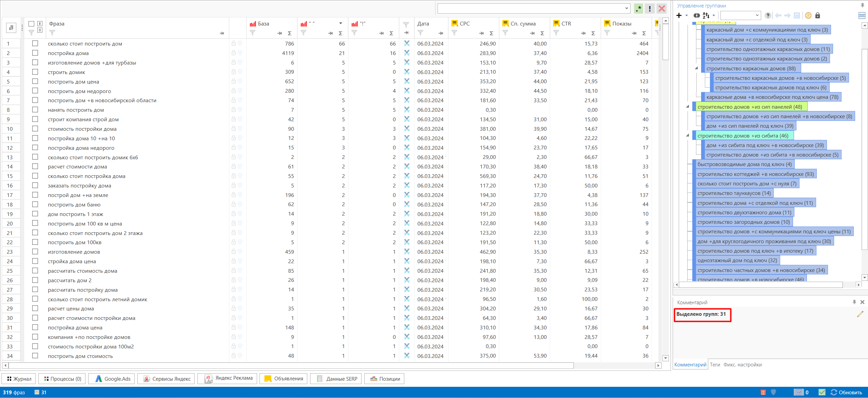Click the regex asterisk filter icon
Image resolution: width=868 pixels, height=398 pixels.
(638, 8)
